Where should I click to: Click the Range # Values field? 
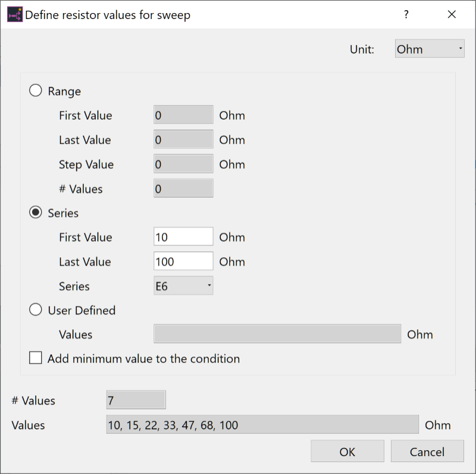point(183,189)
